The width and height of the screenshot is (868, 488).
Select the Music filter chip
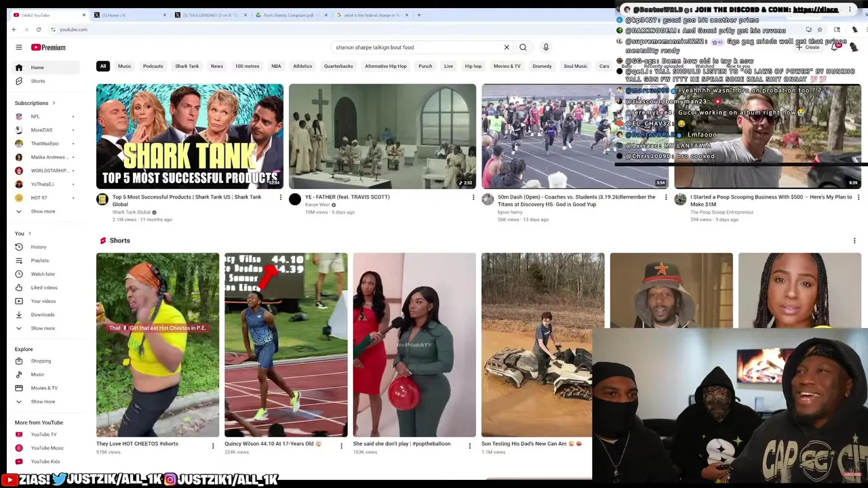[x=124, y=66]
